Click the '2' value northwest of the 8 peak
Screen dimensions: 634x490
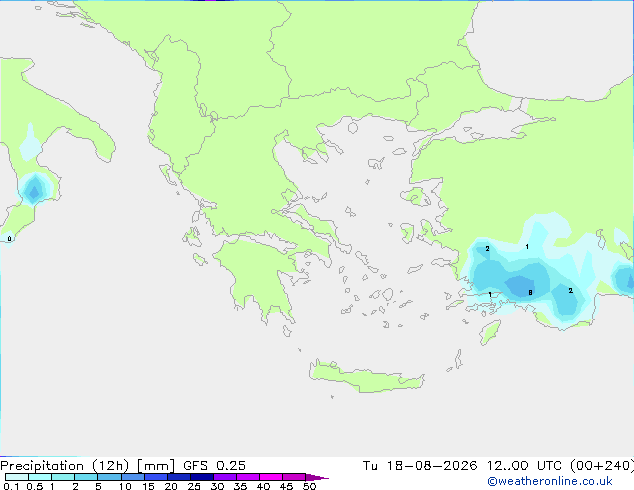(x=487, y=248)
